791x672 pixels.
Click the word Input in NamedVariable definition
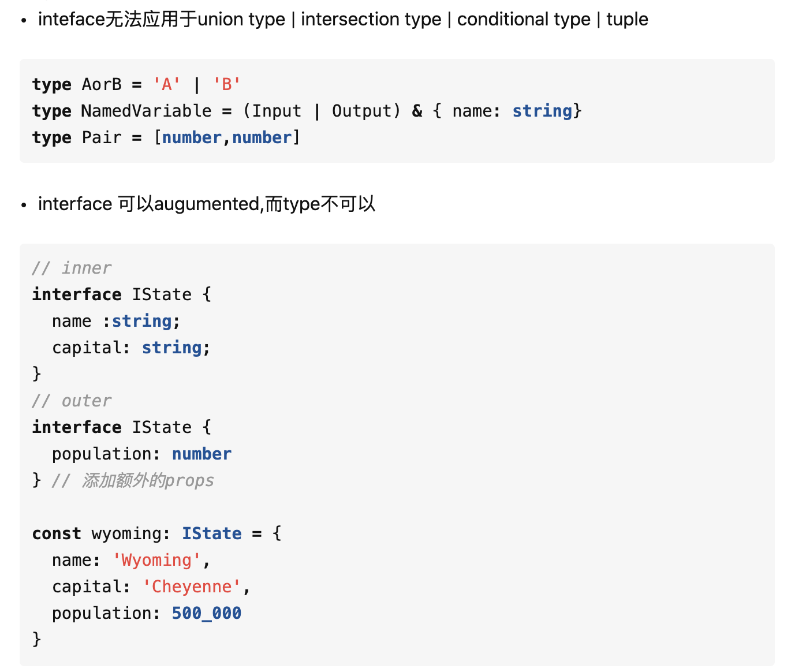tap(276, 111)
